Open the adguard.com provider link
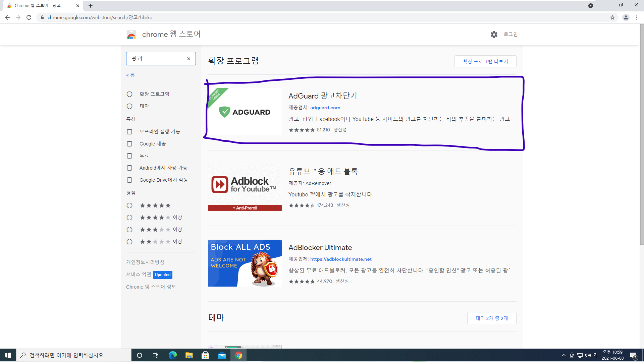Viewport: 644px width, 362px height. coord(325,108)
